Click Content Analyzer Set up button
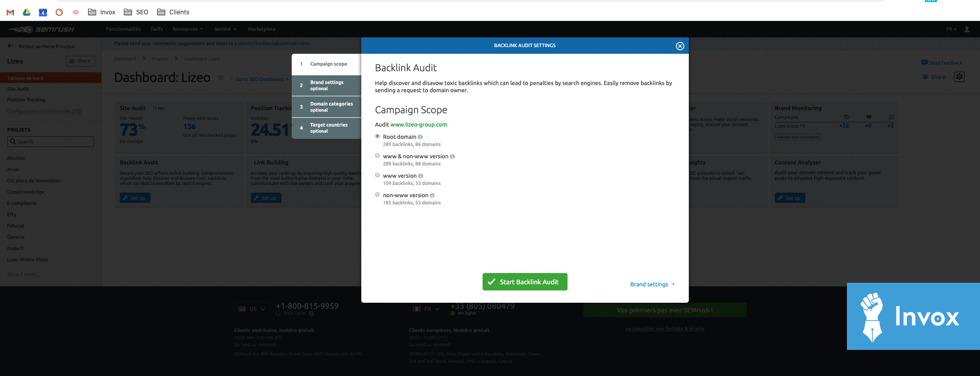The width and height of the screenshot is (980, 376). 790,198
